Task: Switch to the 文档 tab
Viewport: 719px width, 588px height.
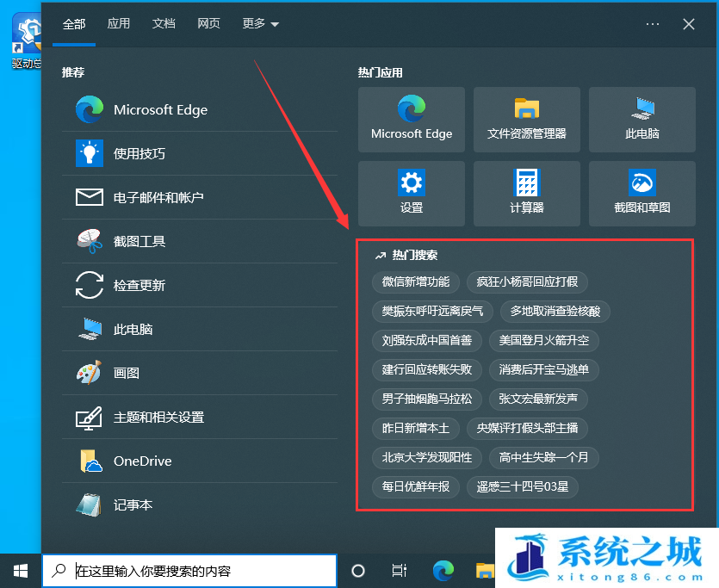Action: pos(164,24)
